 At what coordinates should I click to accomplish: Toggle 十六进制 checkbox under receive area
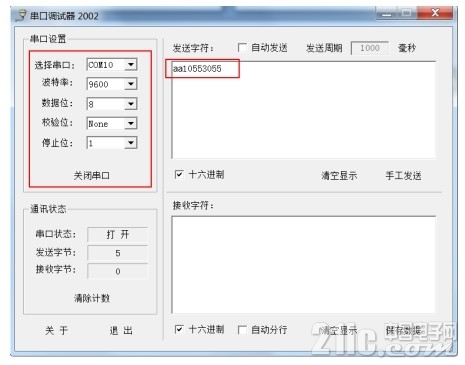click(x=179, y=330)
